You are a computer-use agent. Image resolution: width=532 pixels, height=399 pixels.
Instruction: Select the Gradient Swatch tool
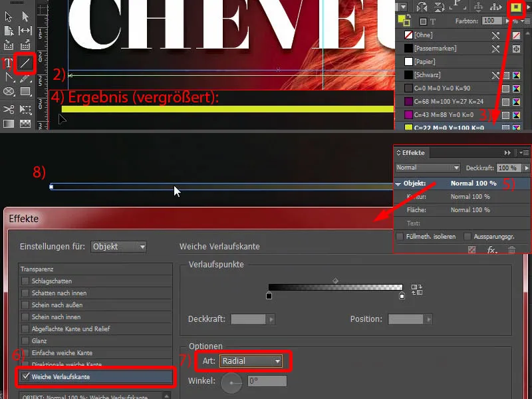tap(9, 124)
